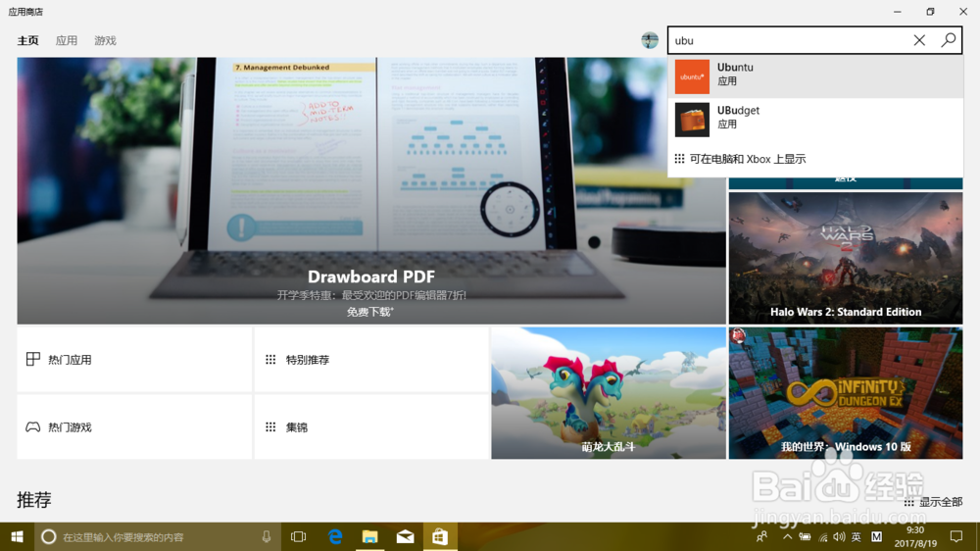Viewport: 980px width, 551px height.
Task: Open File Explorer from taskbar
Action: (x=370, y=536)
